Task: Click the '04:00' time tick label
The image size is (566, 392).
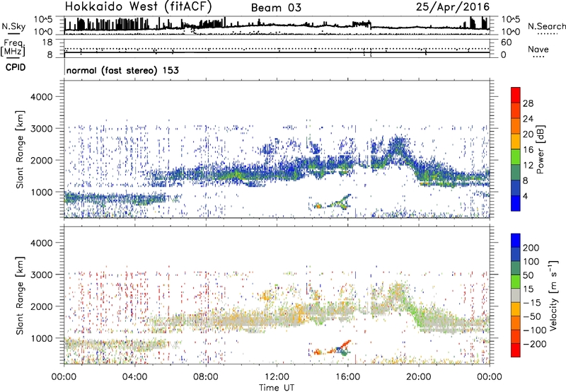Action: point(135,376)
